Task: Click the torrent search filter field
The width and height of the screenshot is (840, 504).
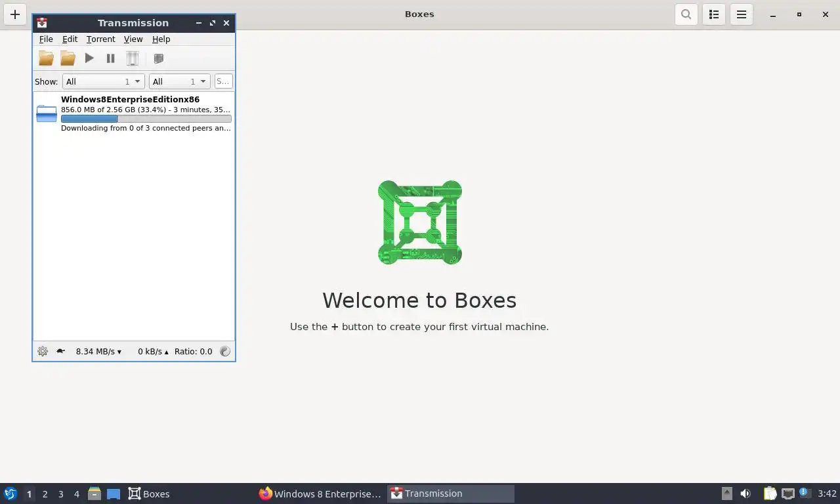Action: coord(223,81)
